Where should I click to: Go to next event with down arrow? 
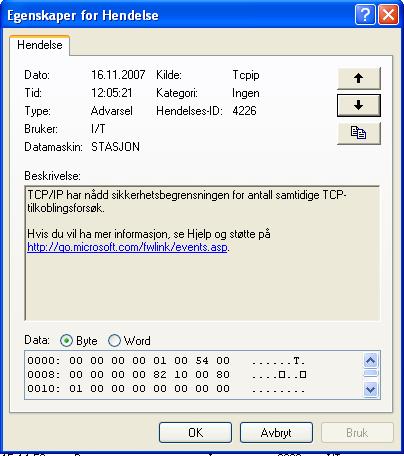pos(359,105)
